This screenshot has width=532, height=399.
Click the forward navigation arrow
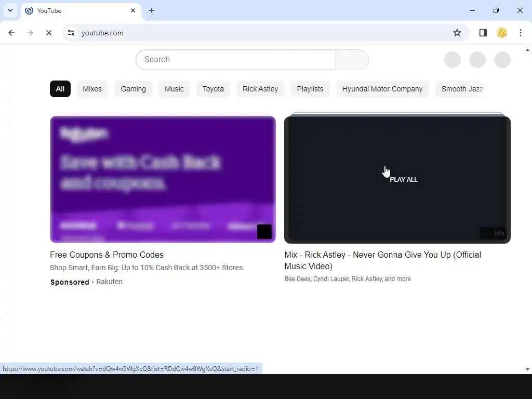click(30, 33)
